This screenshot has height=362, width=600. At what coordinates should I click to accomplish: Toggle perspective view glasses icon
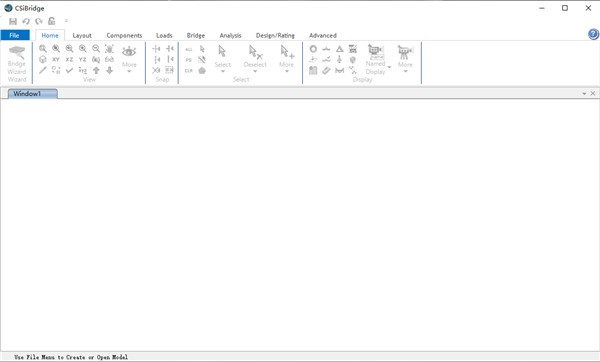click(x=109, y=59)
